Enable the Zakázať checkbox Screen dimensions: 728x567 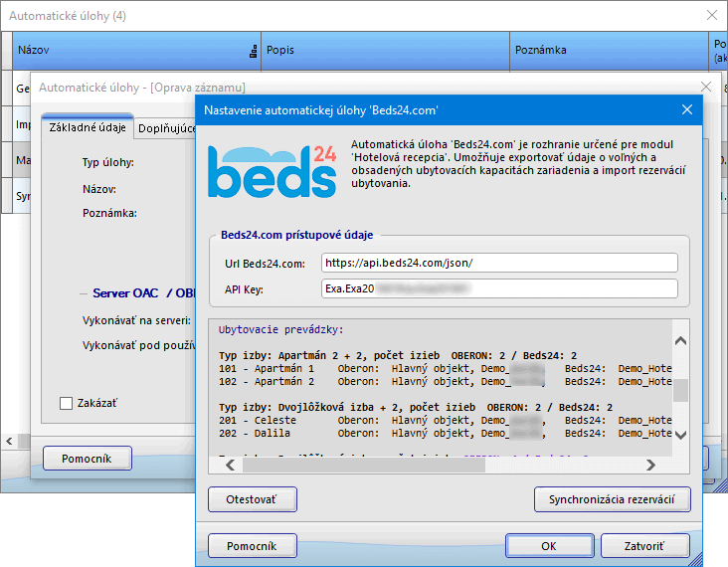[x=67, y=403]
